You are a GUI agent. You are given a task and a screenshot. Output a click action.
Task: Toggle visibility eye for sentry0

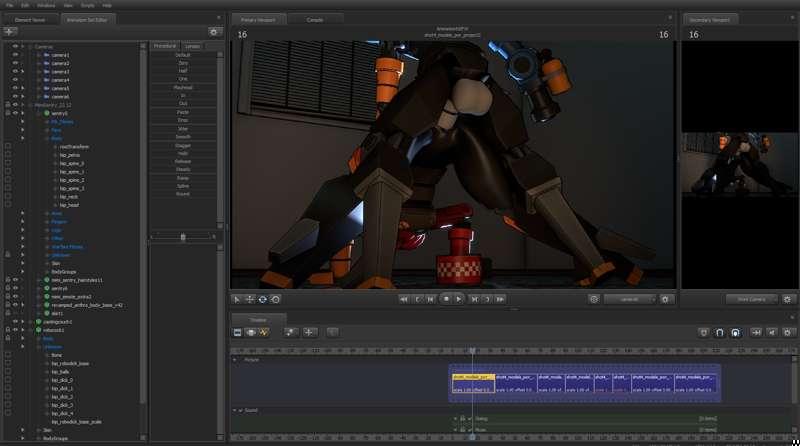15,113
